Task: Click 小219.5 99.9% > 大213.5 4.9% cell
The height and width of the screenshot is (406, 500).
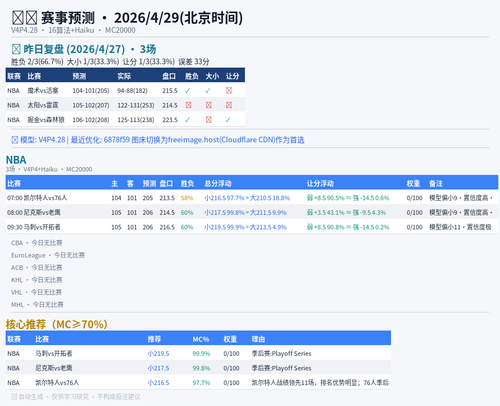Action: pyautogui.click(x=245, y=227)
